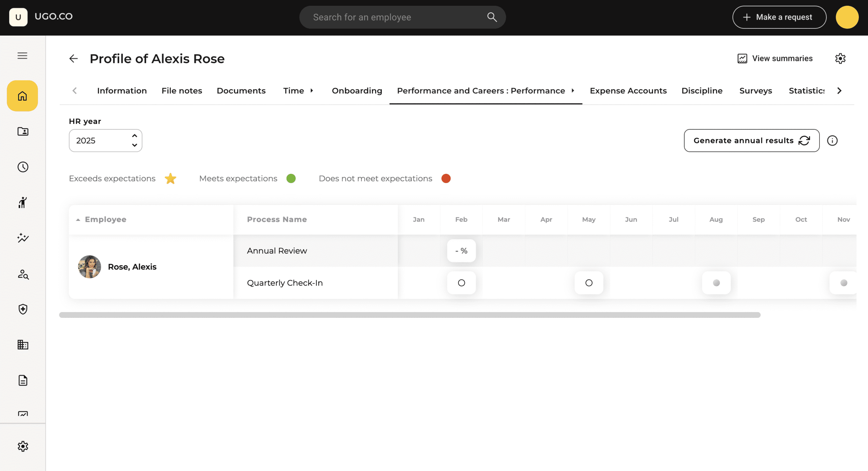Open the company building sidebar icon
Screen dimensions: 868x471
coord(23,345)
